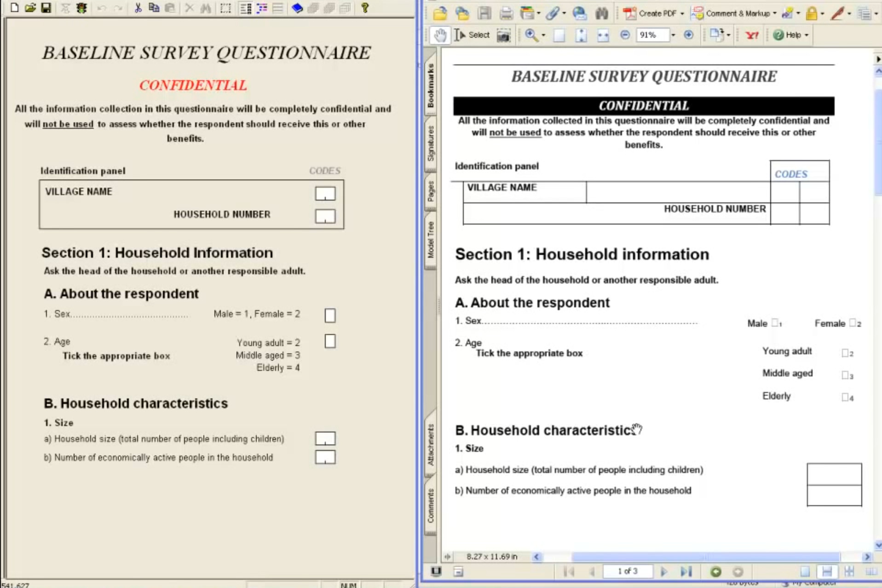Screen dimensions: 882x588
Task: Open zoom percentage dropdown arrow
Action: (x=673, y=35)
